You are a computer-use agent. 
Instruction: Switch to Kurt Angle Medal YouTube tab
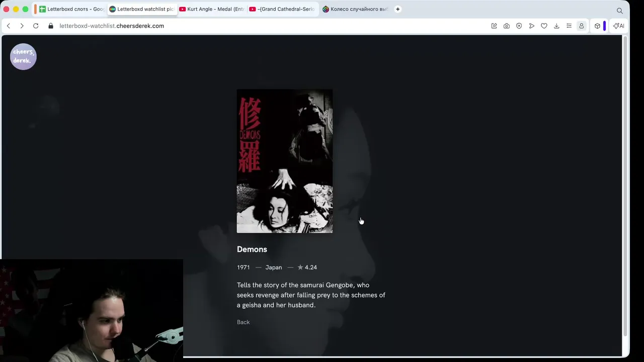pyautogui.click(x=212, y=9)
